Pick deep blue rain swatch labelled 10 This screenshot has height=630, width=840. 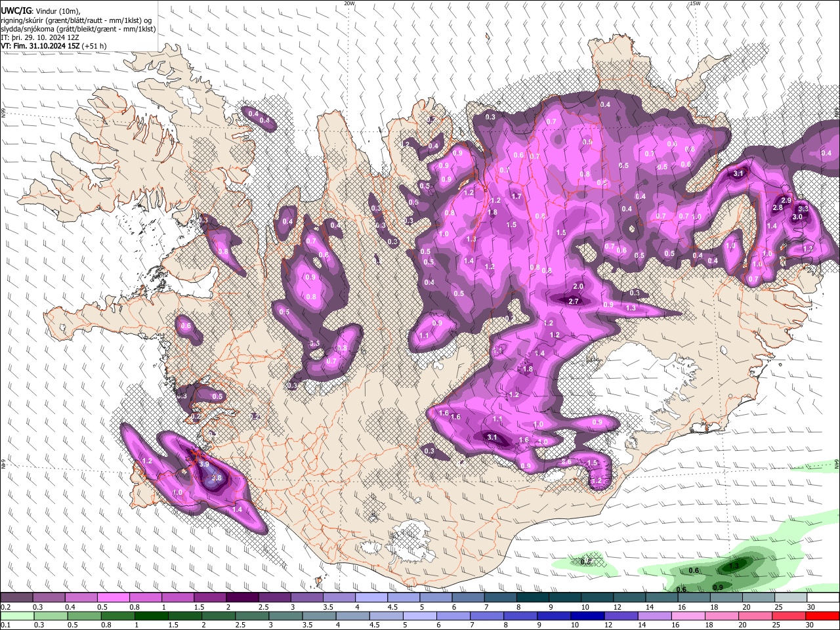[587, 616]
